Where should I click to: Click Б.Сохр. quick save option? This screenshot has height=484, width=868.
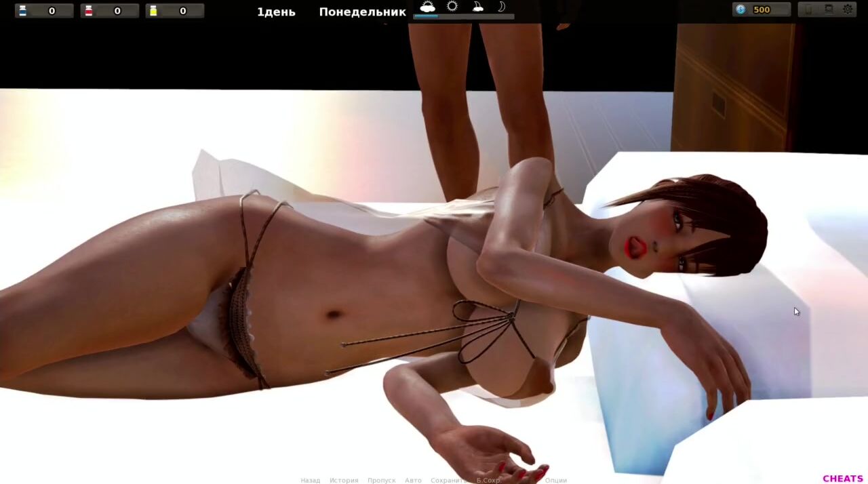coord(488,481)
